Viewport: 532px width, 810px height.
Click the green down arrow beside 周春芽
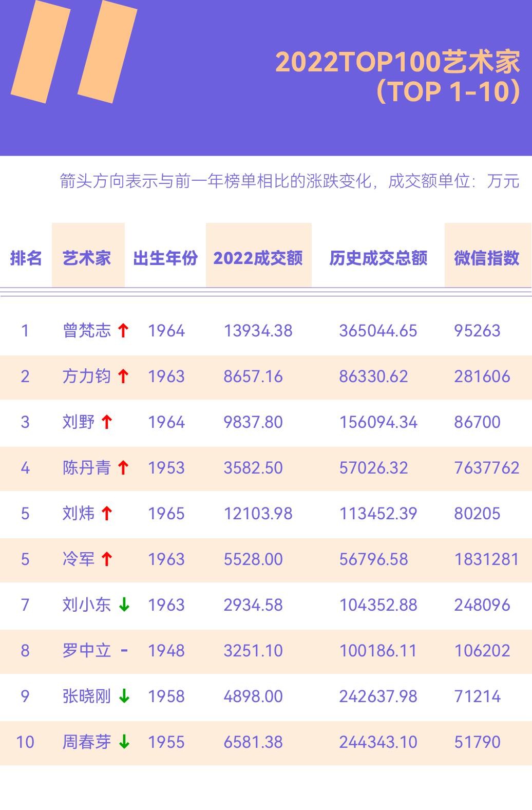124,742
